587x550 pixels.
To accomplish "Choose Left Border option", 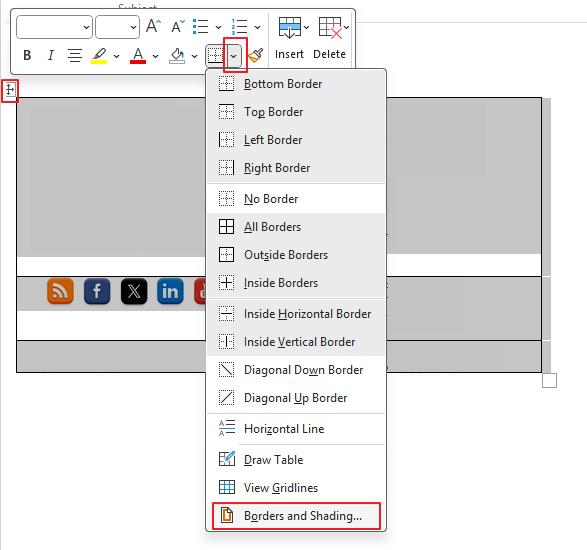I will (296, 140).
